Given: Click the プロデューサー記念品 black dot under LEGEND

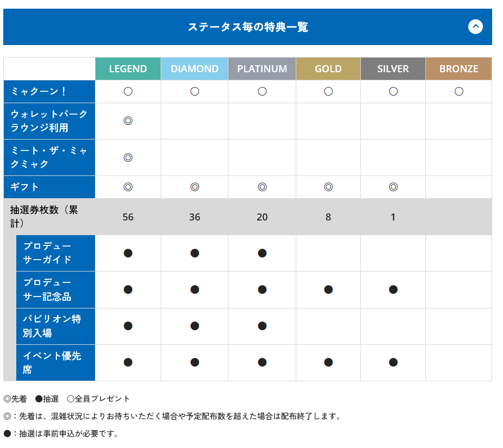Looking at the screenshot, I should click(x=128, y=289).
